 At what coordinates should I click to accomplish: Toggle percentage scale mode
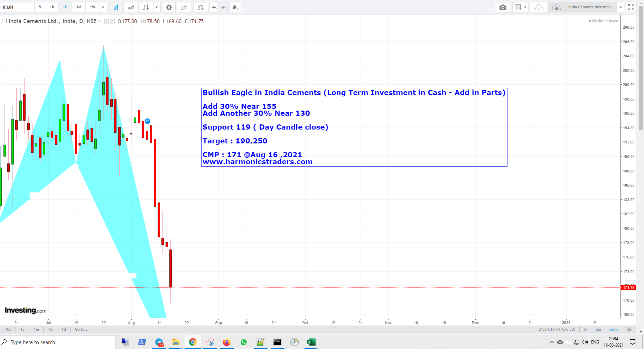(x=585, y=329)
